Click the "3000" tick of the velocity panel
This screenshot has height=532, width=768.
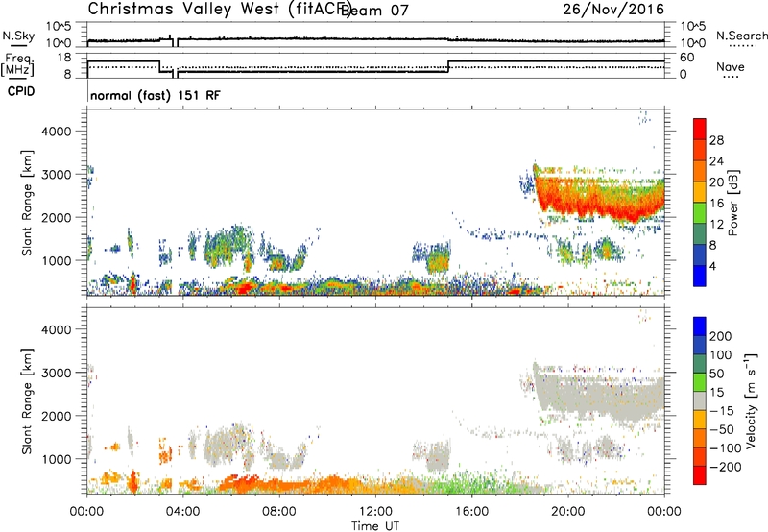tap(57, 373)
